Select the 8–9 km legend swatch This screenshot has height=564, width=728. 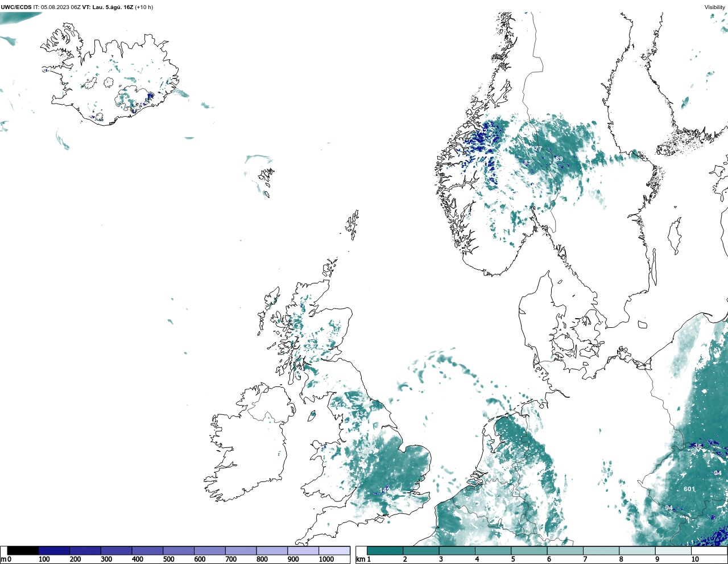637,551
